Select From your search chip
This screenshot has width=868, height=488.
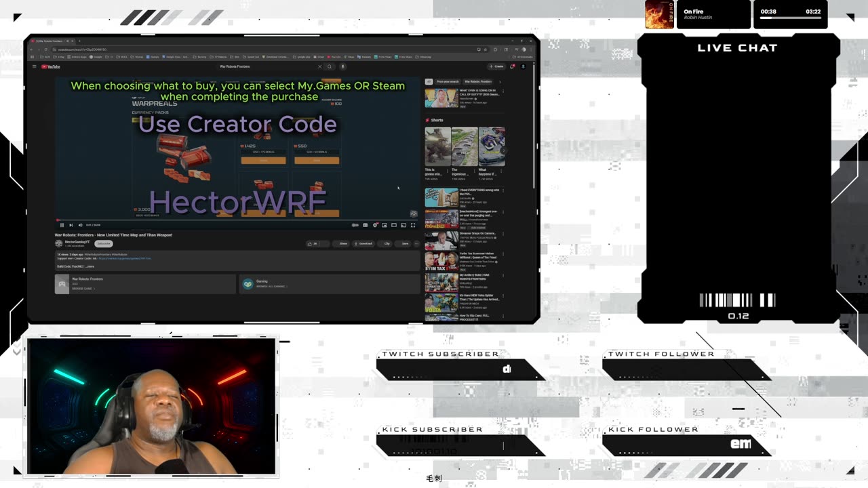(x=447, y=81)
